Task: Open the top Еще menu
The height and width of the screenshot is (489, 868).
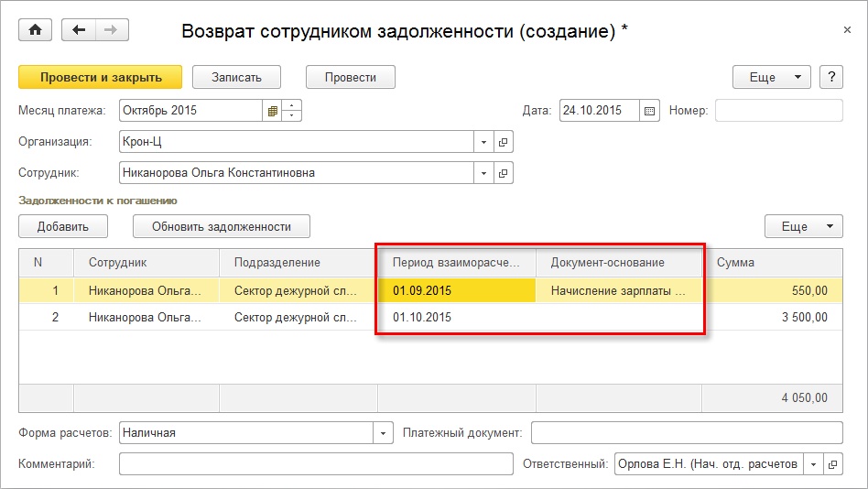Action: [772, 78]
